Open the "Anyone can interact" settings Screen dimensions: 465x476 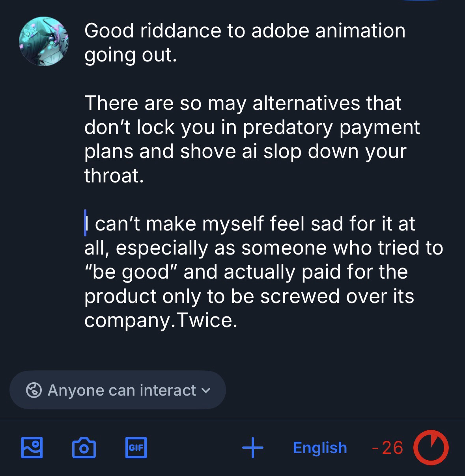point(118,390)
